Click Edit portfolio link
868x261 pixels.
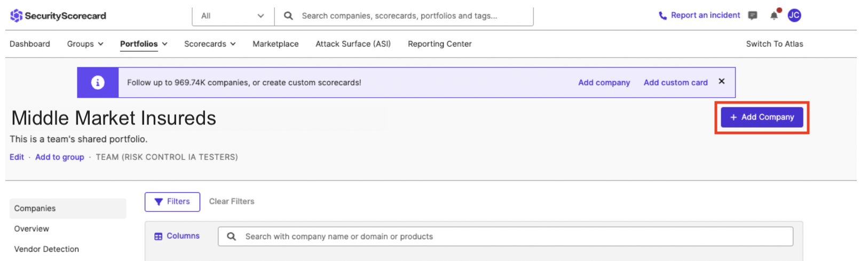(17, 157)
